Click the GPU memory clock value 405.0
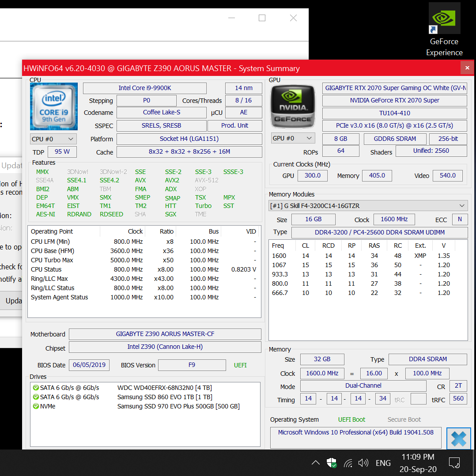 pyautogui.click(x=377, y=175)
